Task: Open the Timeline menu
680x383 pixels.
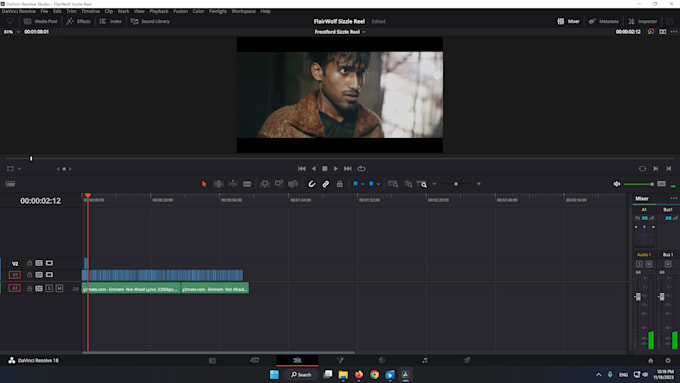Action: [x=91, y=11]
